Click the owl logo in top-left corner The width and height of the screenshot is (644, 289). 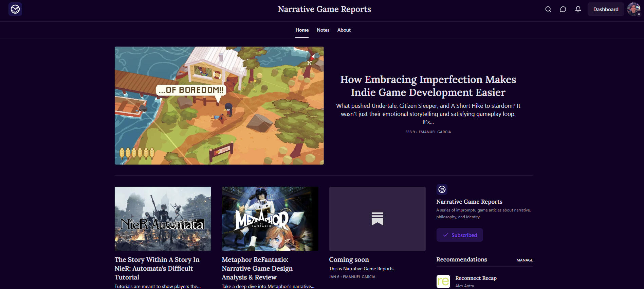[x=15, y=9]
